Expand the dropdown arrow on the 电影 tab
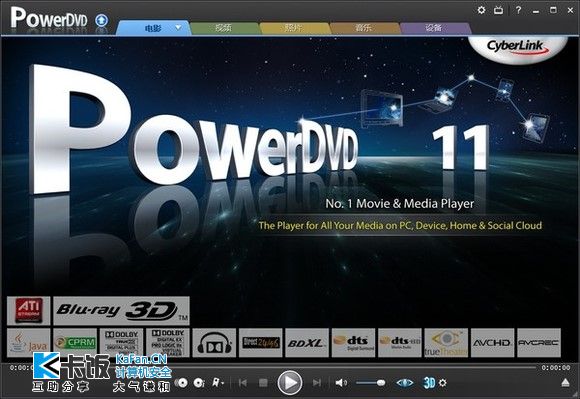Screen dimensions: 580x399 coord(178,28)
